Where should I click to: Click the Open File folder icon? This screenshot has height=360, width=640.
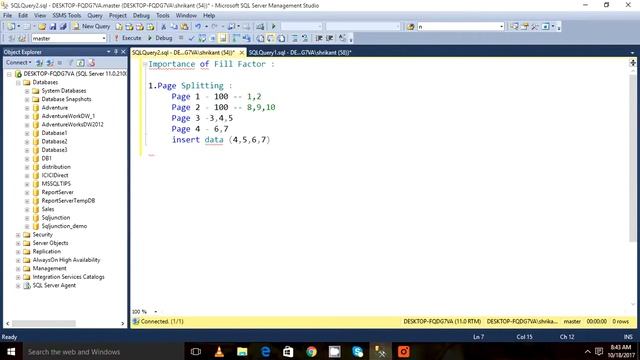pyautogui.click(x=42, y=27)
